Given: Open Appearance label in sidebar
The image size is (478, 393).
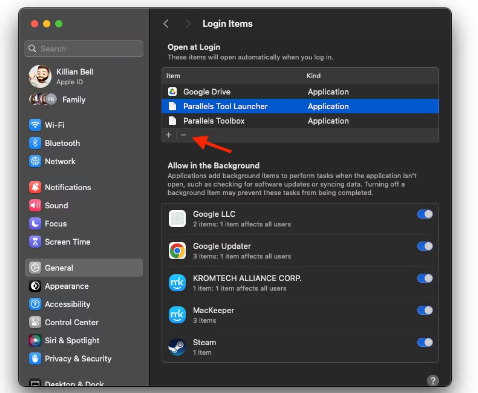Looking at the screenshot, I should [x=67, y=286].
